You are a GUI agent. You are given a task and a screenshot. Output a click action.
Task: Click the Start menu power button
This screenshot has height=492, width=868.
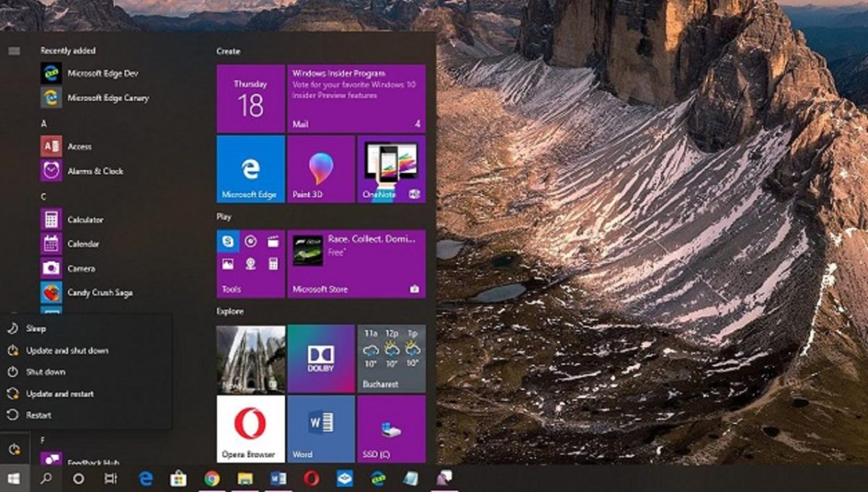14,449
